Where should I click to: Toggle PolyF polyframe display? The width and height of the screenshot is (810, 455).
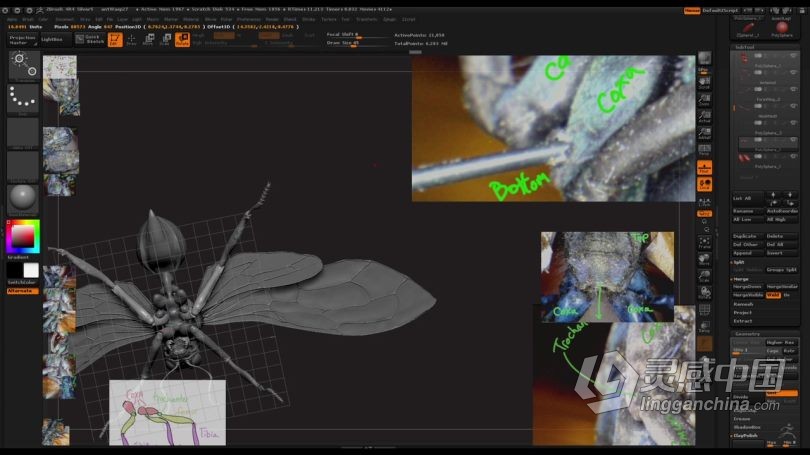point(704,309)
